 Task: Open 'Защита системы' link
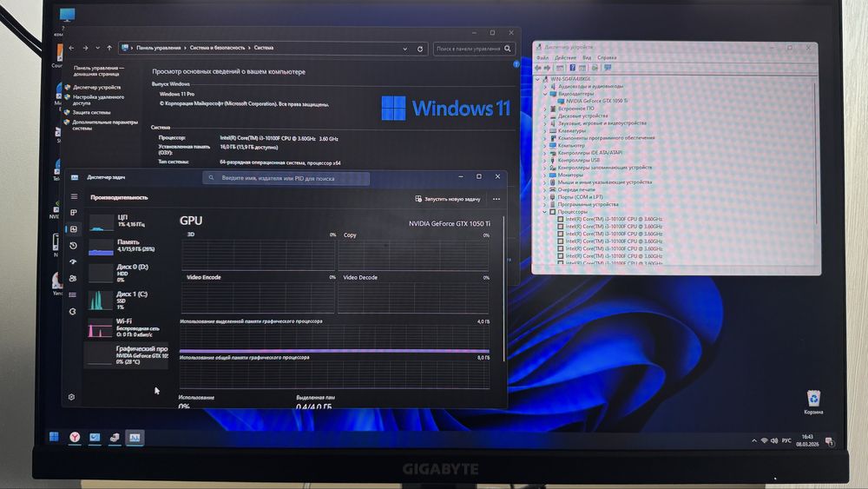[x=92, y=112]
